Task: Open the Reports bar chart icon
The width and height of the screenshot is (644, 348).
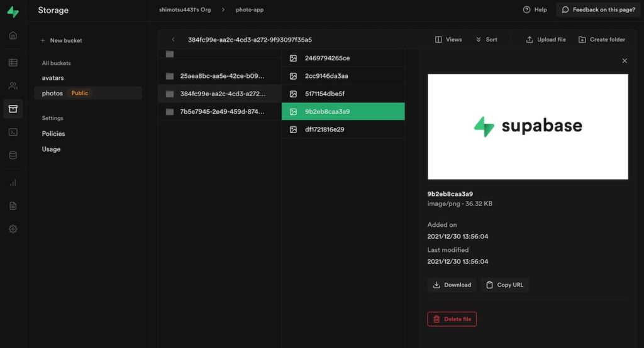Action: [x=13, y=183]
